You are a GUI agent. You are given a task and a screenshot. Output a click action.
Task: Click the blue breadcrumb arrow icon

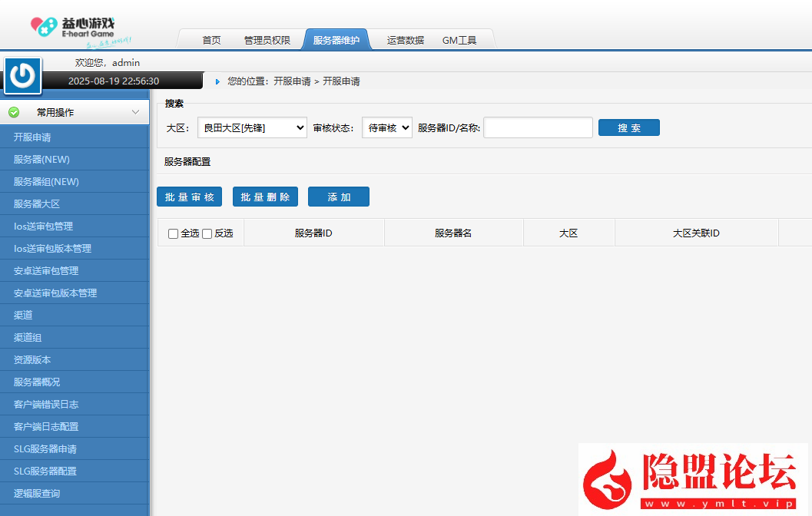pyautogui.click(x=217, y=81)
